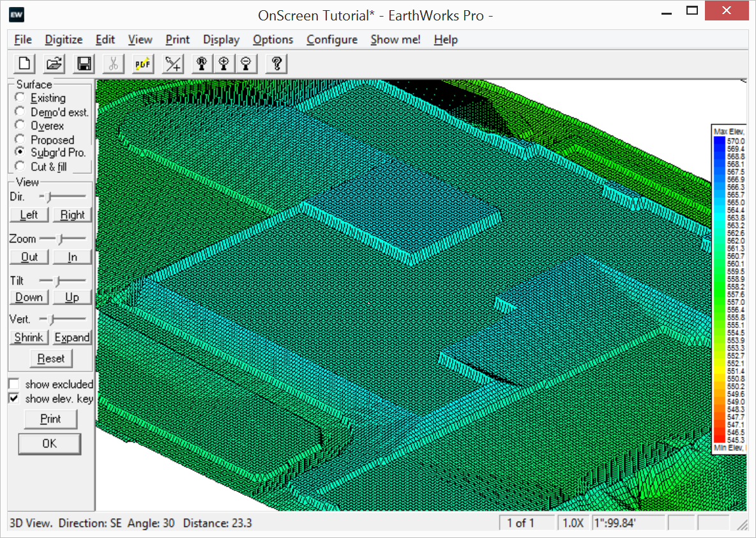
Task: Enable the show excluded checkbox
Action: [14, 384]
